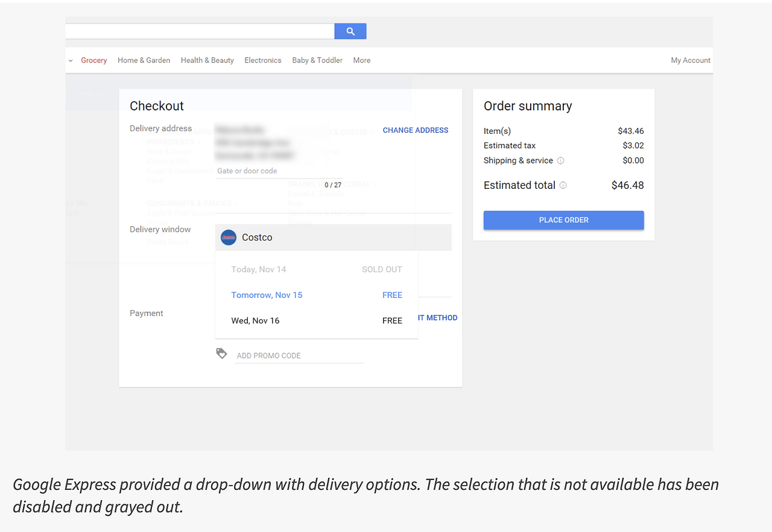The width and height of the screenshot is (772, 532).
Task: Open the Grocery category
Action: 94,60
